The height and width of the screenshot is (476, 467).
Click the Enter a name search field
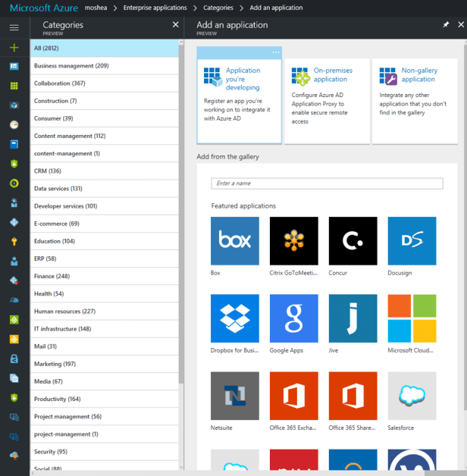(327, 183)
